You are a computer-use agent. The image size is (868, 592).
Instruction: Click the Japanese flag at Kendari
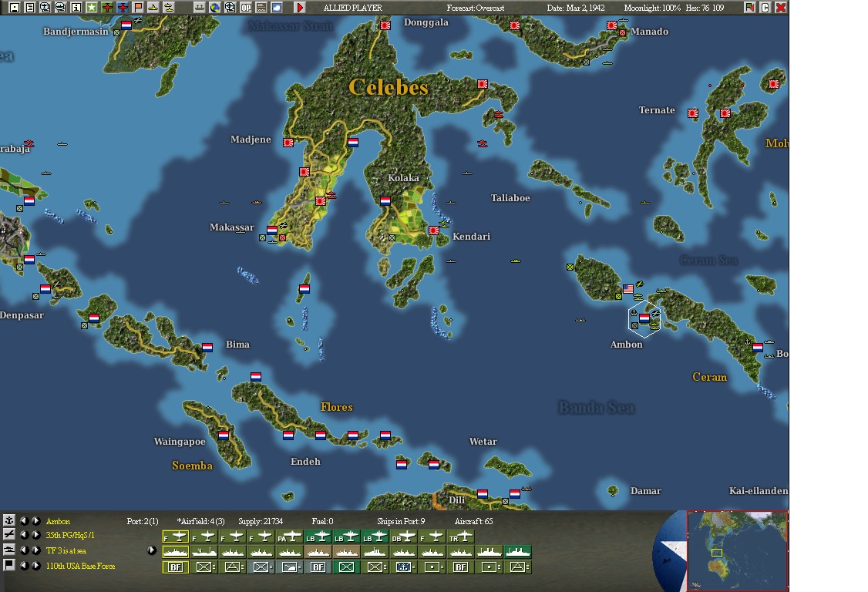[x=434, y=230]
